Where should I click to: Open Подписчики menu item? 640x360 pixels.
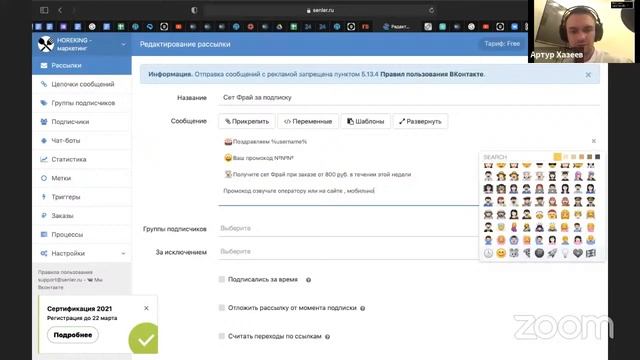pyautogui.click(x=82, y=122)
